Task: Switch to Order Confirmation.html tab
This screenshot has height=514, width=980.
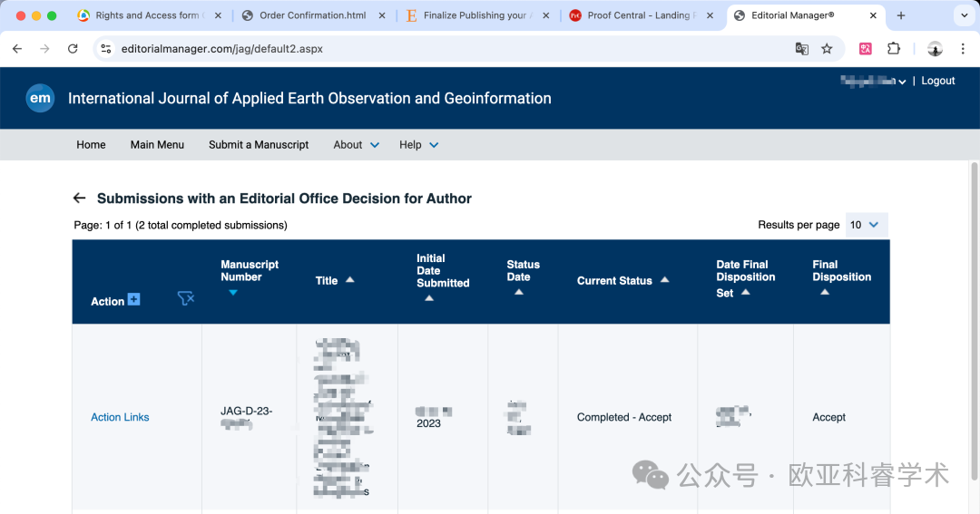Action: 312,15
